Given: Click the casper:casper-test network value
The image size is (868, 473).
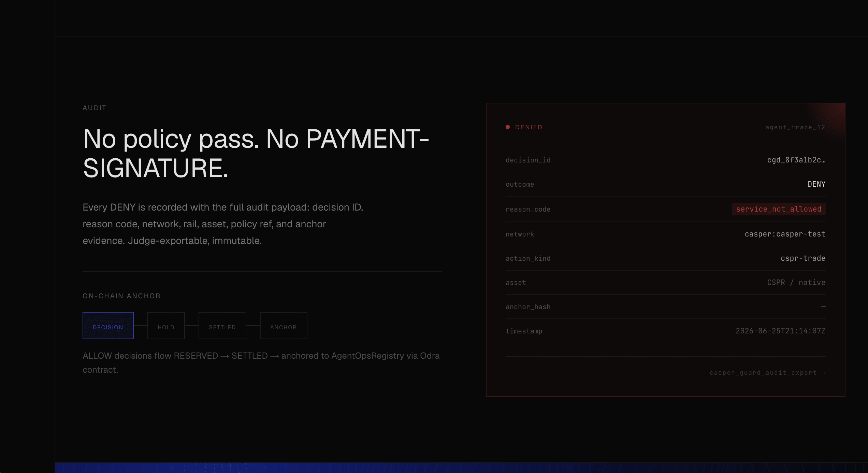Looking at the screenshot, I should coord(785,234).
